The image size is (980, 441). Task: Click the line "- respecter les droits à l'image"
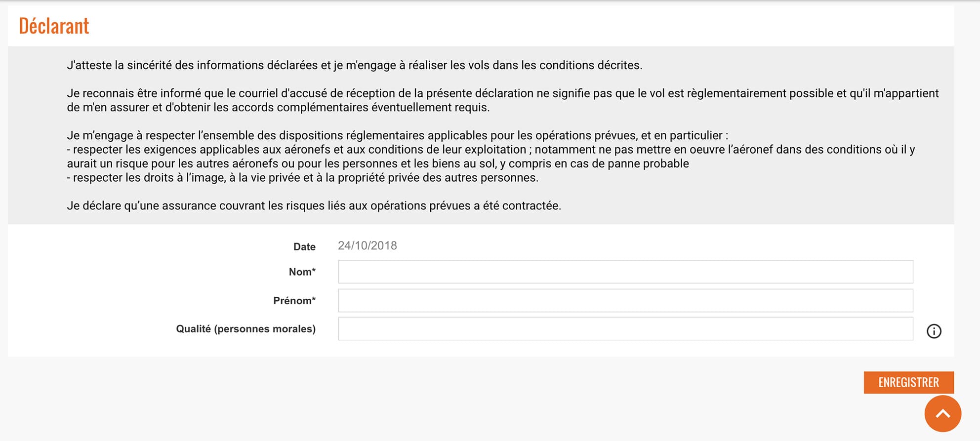(x=302, y=177)
